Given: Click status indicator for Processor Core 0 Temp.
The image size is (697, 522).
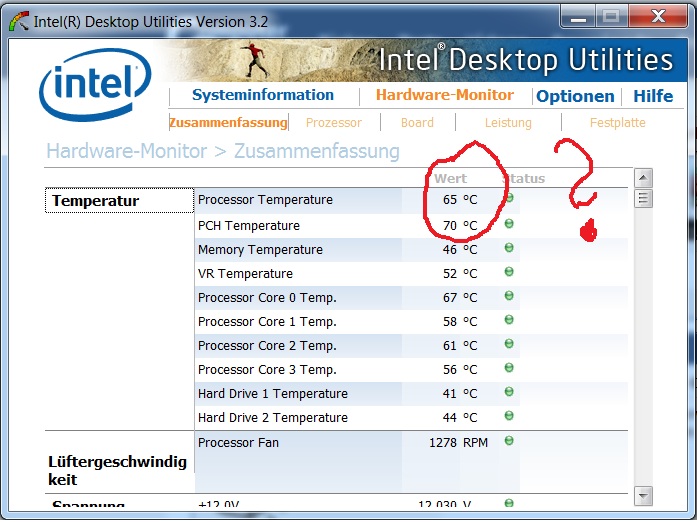Looking at the screenshot, I should [x=509, y=296].
